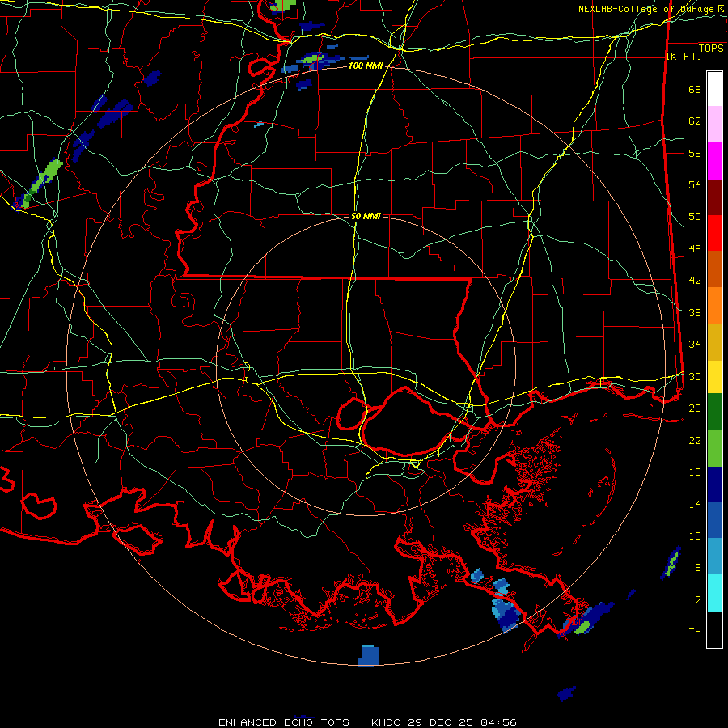Click the "38" legend value

[695, 312]
